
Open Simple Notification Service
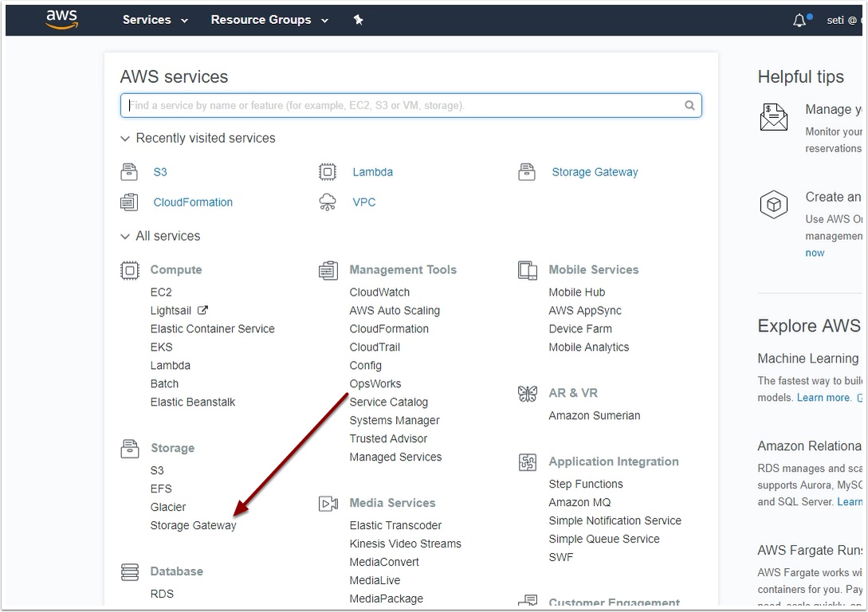point(615,520)
